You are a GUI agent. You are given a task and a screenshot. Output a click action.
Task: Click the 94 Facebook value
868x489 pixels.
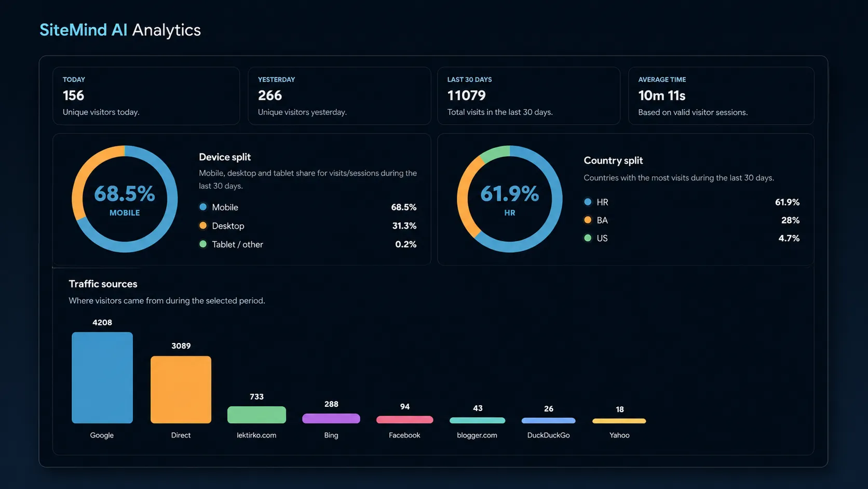pos(405,406)
